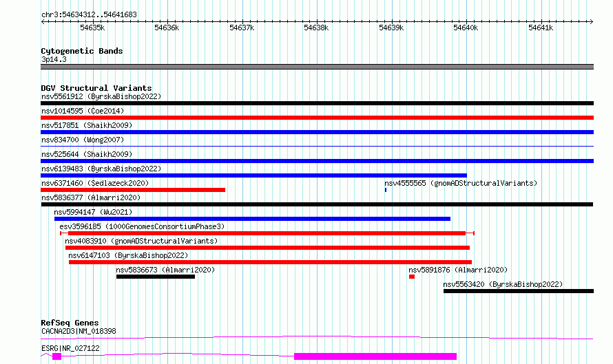Open variant label nsv4083910 (gnomADStructuralVariants)
Viewport: 613px width, 364px height.
pos(141,241)
